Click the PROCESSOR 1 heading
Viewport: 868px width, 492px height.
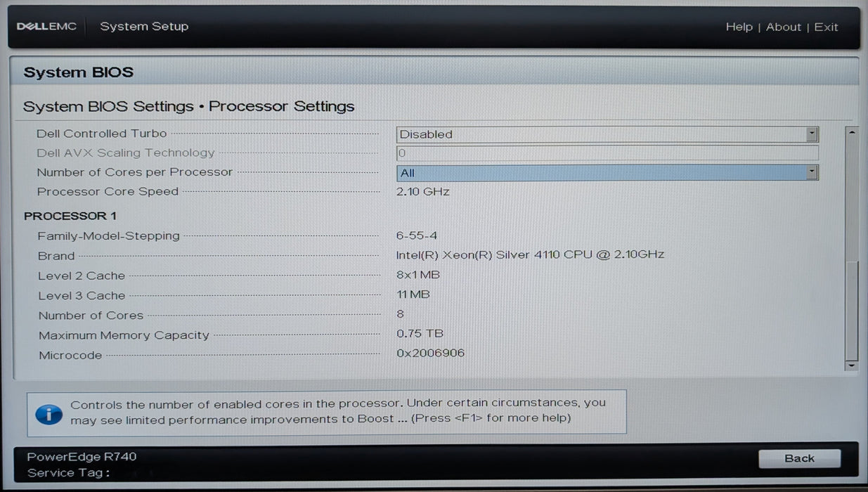pos(70,216)
